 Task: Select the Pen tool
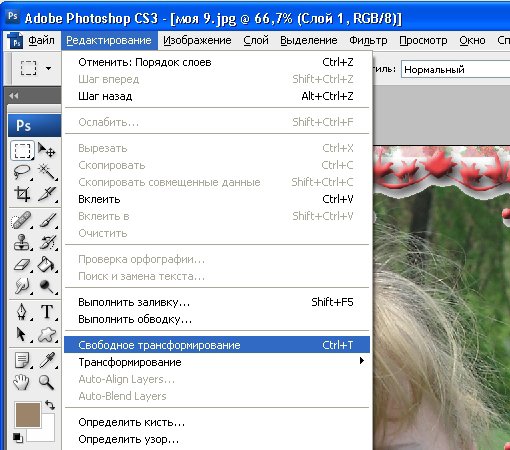click(22, 312)
